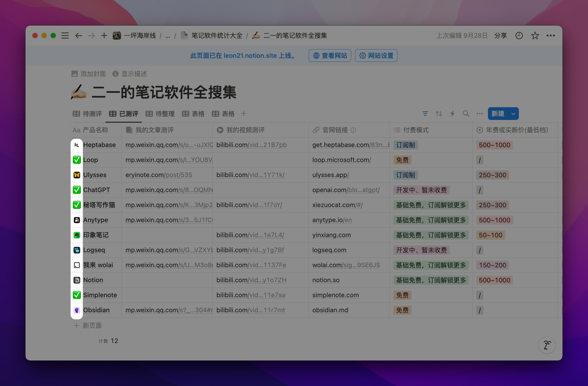This screenshot has height=386, width=588.
Task: Expand dropdown arrow beside 新建 button
Action: point(513,114)
